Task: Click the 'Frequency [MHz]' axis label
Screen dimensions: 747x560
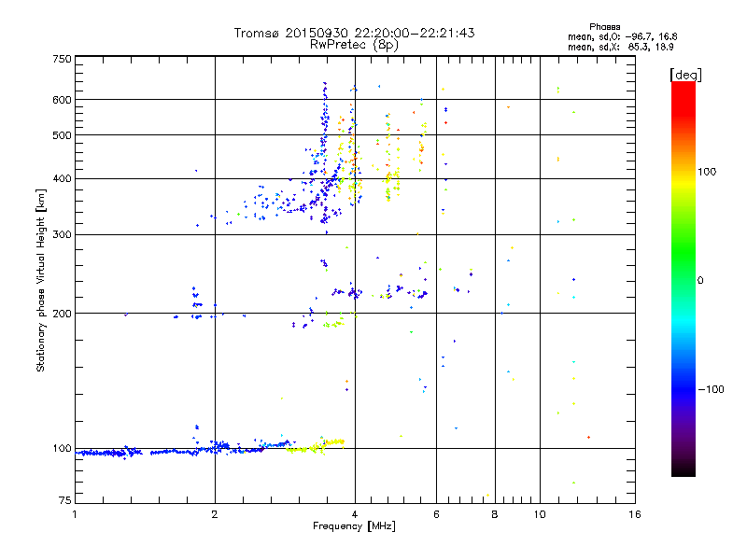Action: (x=354, y=526)
